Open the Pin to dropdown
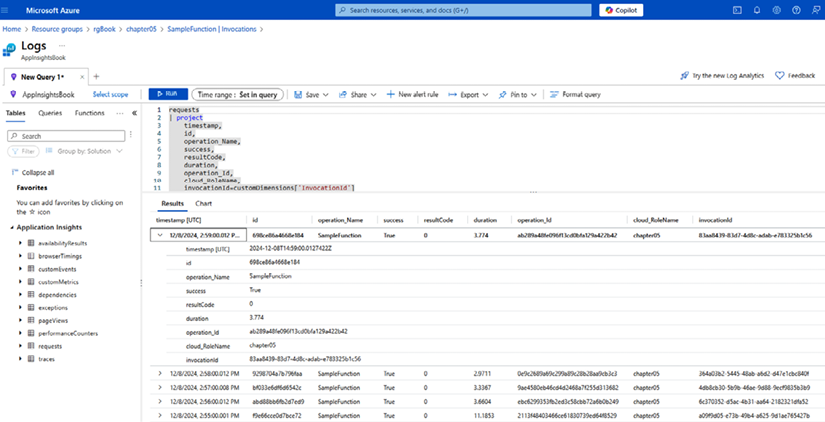The height and width of the screenshot is (422, 825). point(518,95)
